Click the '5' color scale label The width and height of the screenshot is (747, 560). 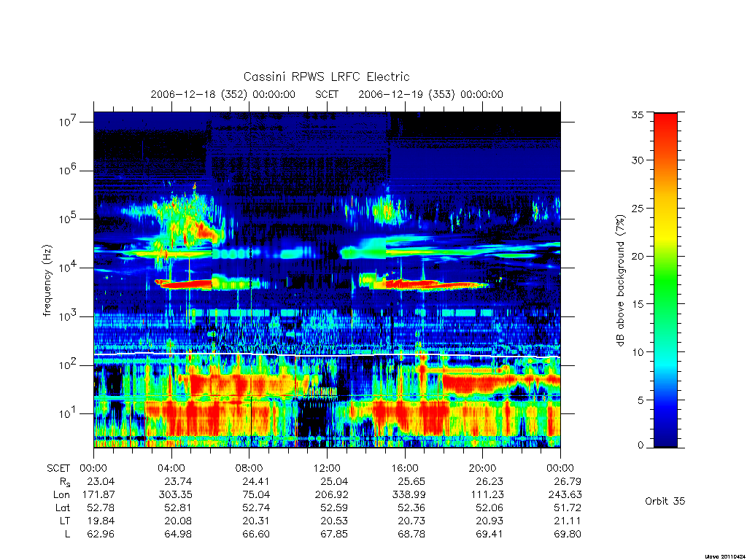click(640, 400)
